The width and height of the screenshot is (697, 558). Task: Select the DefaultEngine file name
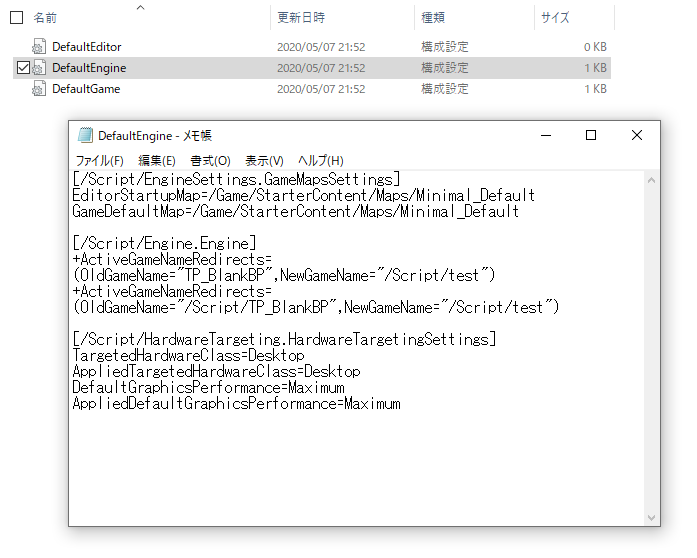pos(89,68)
